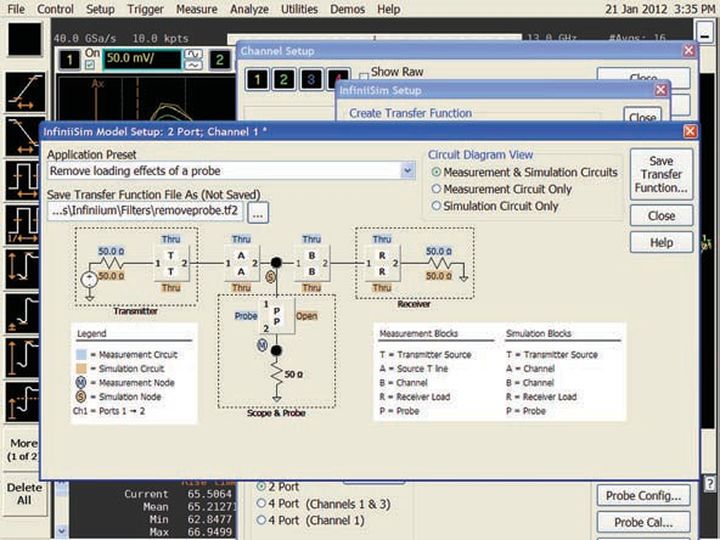Click the More (1 of 2) button
The image size is (720, 540).
tap(24, 450)
